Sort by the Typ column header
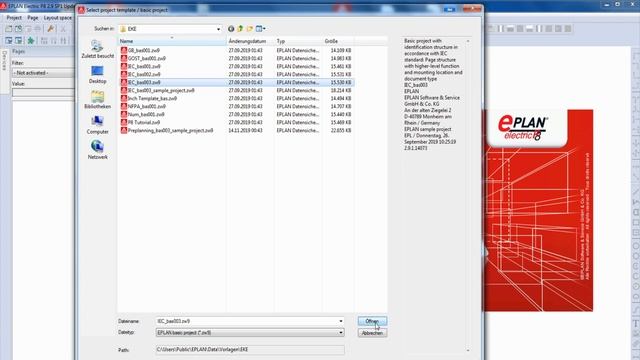640x360 pixels. pyautogui.click(x=298, y=41)
